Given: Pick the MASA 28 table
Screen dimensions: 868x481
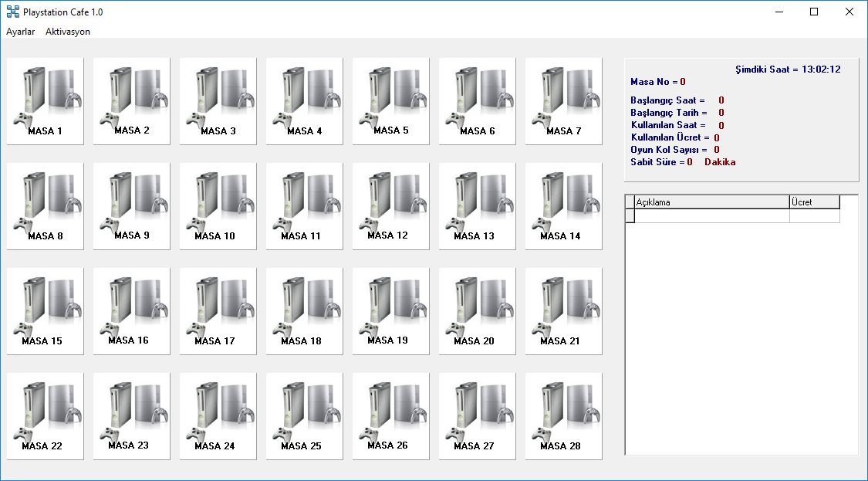Looking at the screenshot, I should pos(563,416).
